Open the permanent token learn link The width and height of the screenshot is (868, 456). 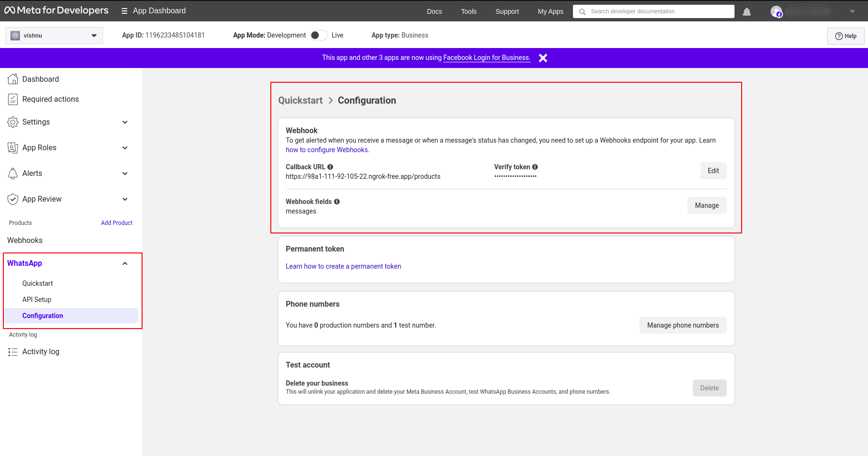[x=343, y=266]
